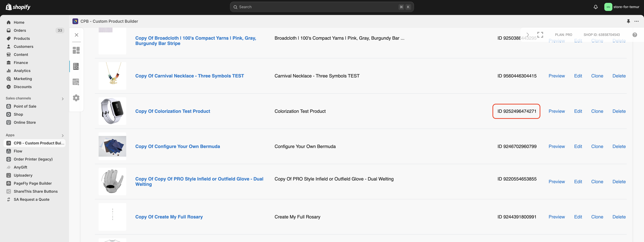Click the smartwatch product thumbnail
This screenshot has height=242, width=644.
(x=112, y=111)
